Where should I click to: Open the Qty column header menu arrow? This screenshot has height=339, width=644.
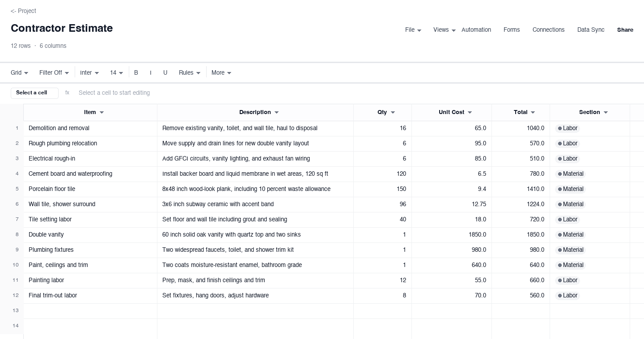[x=393, y=113]
